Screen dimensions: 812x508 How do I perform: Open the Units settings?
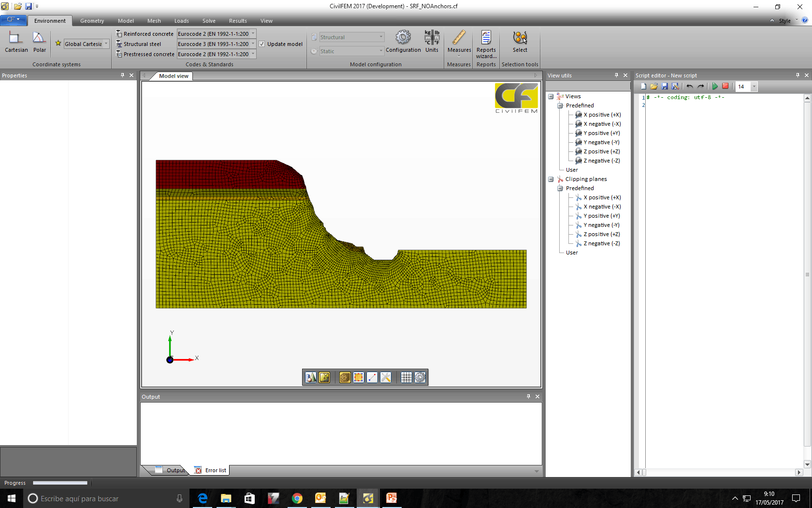432,38
